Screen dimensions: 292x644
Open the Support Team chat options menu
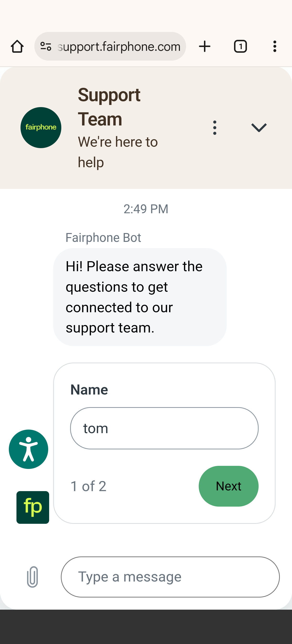[x=214, y=128]
